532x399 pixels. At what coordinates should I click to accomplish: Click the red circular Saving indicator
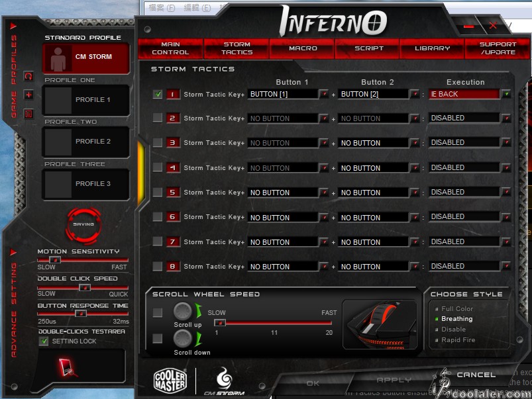83,224
